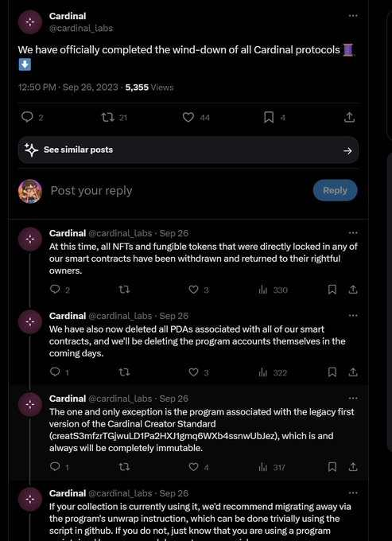392x541 pixels.
Task: Open replies on the main post
Action: [33, 118]
